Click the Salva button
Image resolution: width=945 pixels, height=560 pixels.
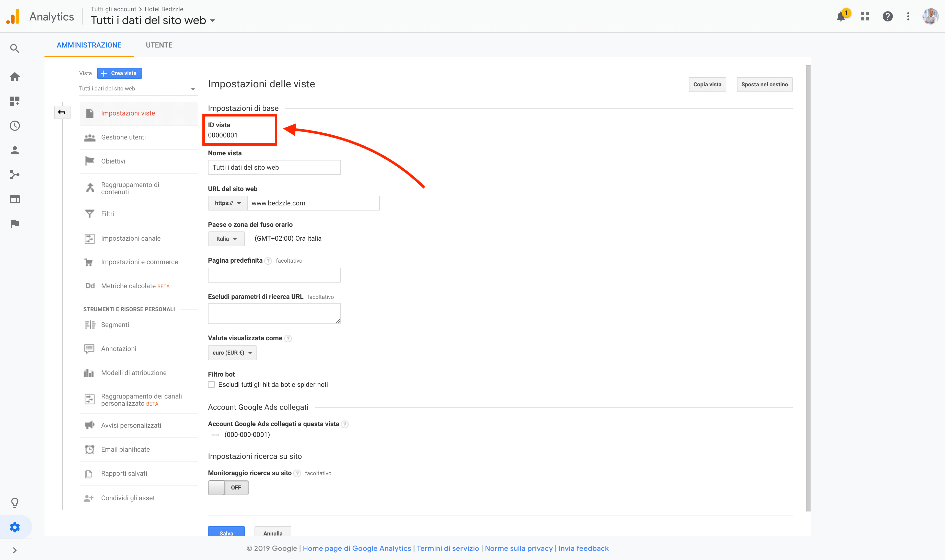coord(226,531)
